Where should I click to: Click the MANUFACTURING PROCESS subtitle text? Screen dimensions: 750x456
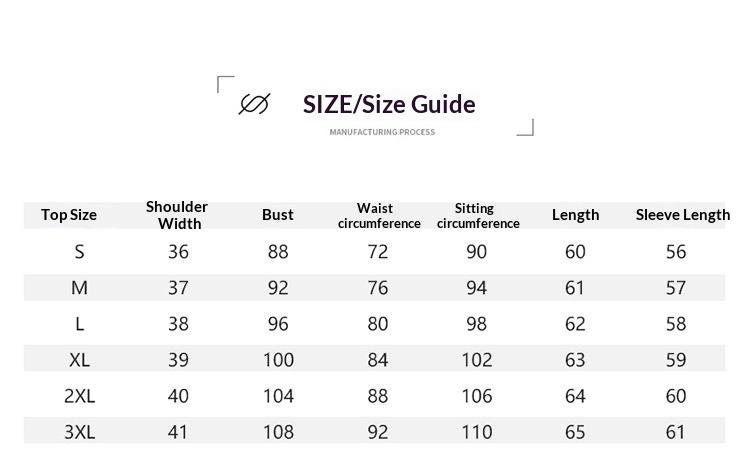tap(382, 132)
